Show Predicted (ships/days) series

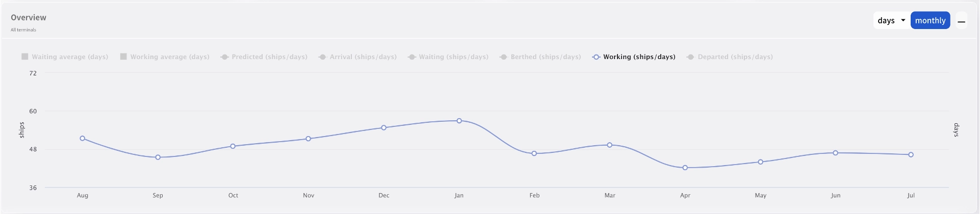click(x=264, y=57)
